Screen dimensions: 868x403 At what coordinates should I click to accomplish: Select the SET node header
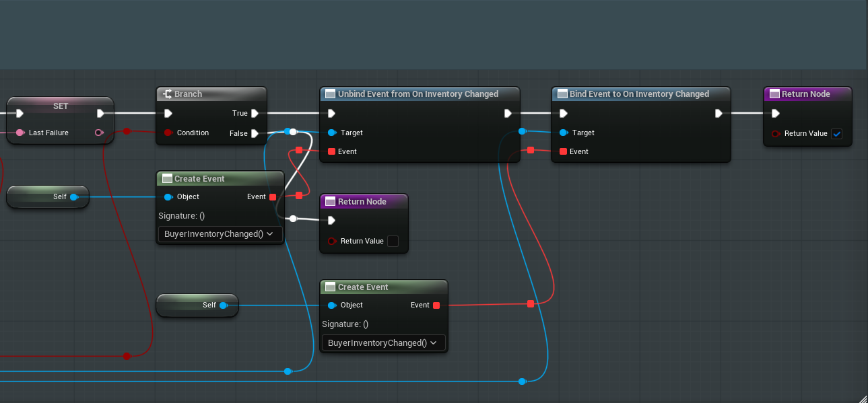click(61, 106)
